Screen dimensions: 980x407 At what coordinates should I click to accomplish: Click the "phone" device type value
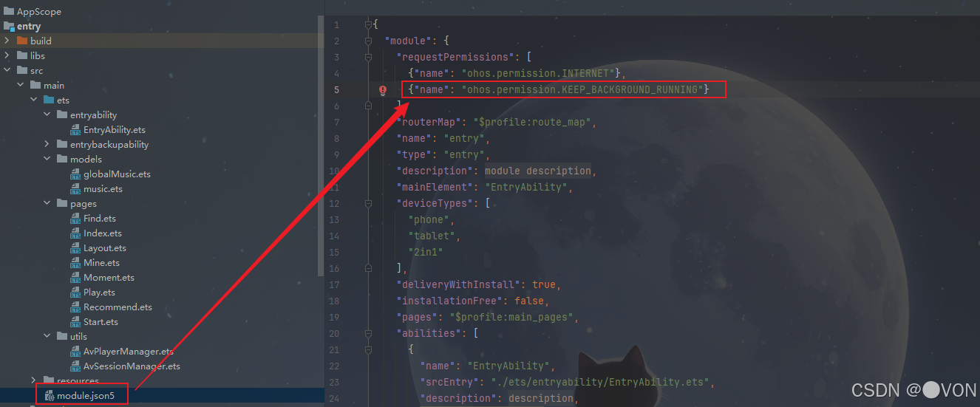[x=429, y=219]
